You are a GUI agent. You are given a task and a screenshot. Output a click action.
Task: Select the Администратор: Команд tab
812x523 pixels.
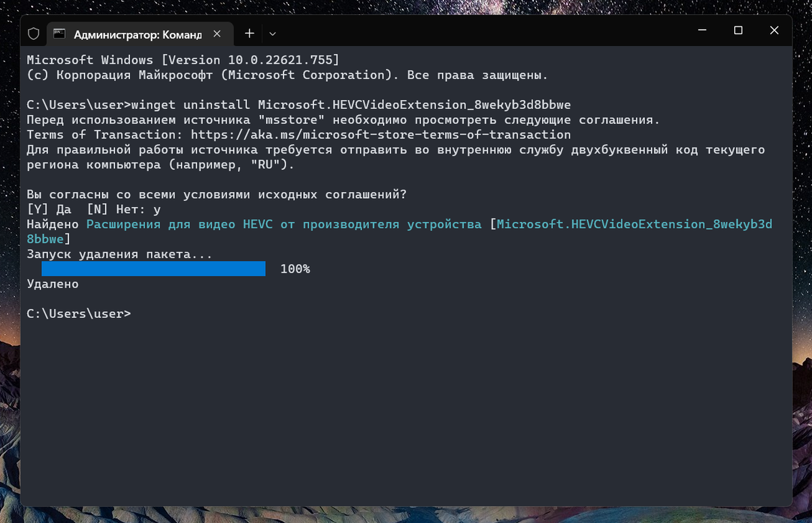(141, 33)
